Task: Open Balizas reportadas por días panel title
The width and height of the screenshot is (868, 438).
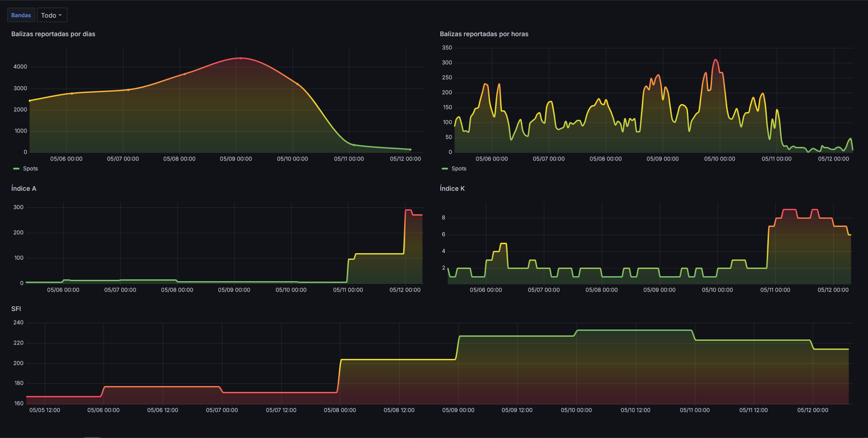Action: pyautogui.click(x=53, y=34)
